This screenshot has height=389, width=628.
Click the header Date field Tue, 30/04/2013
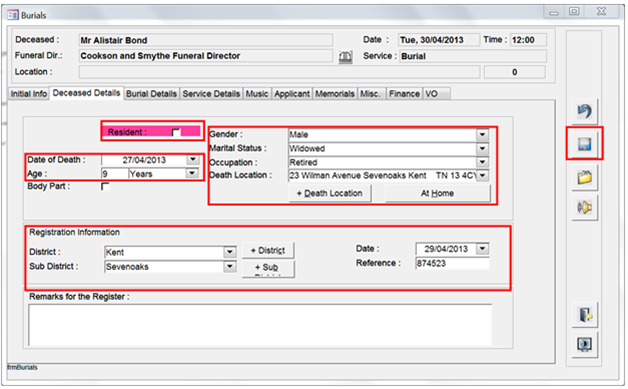pyautogui.click(x=439, y=40)
